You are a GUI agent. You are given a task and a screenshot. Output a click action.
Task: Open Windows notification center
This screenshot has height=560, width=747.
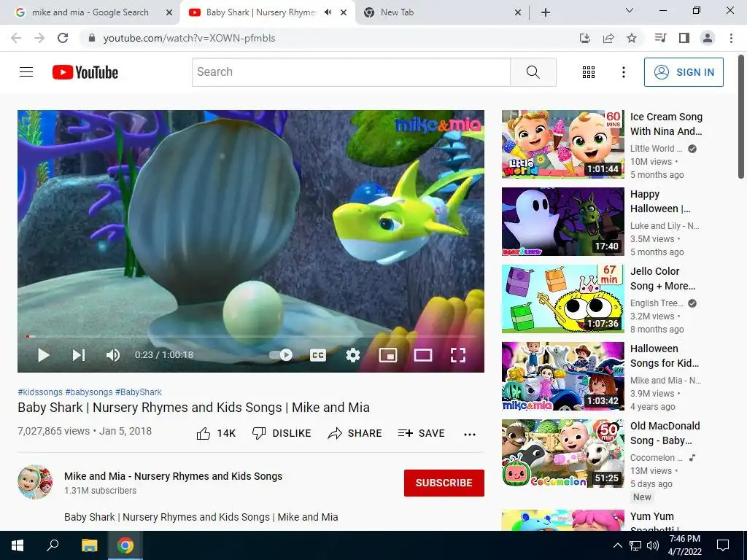723,545
